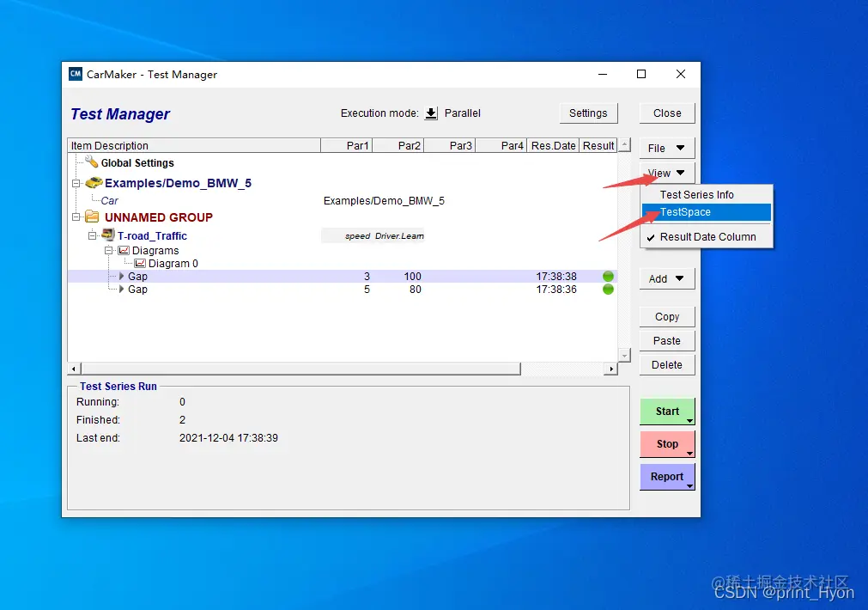Image resolution: width=868 pixels, height=610 pixels.
Task: Click the T-road_Traffic test run icon
Action: pyautogui.click(x=108, y=235)
